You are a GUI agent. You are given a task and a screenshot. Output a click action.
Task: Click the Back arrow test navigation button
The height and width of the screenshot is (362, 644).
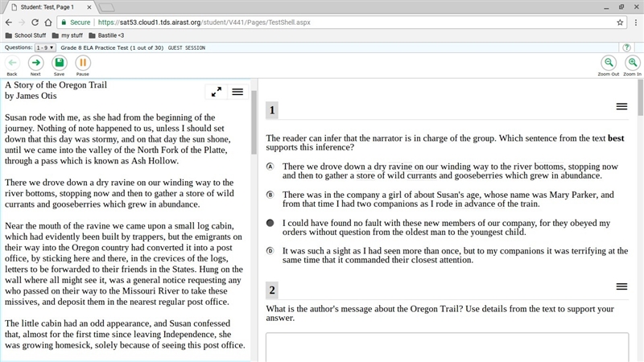(x=12, y=64)
